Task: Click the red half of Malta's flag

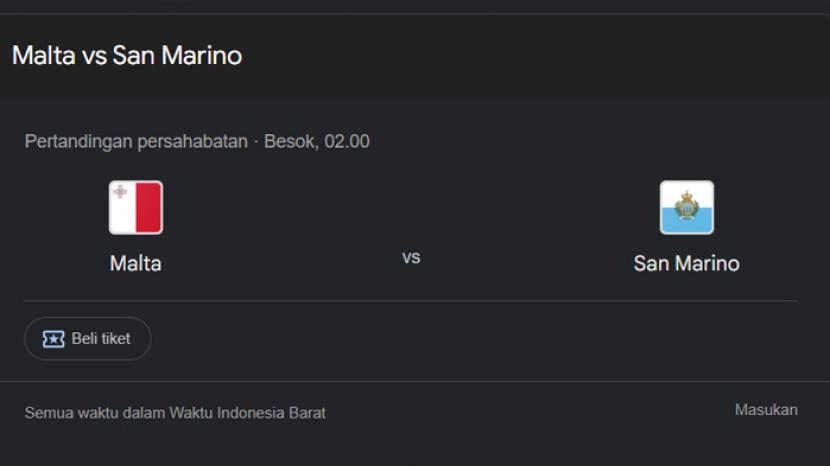Action: point(148,208)
